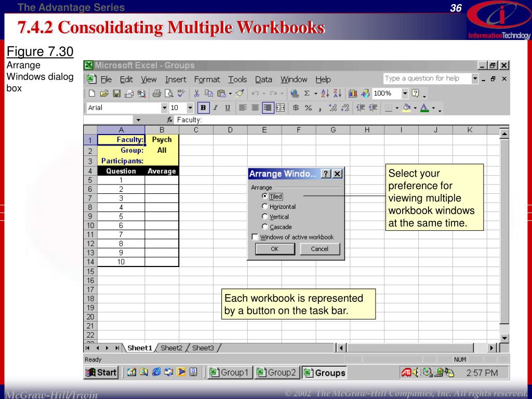Click Cancel in Arrange Windows dialog
Image resolution: width=532 pixels, height=399 pixels.
pos(320,249)
